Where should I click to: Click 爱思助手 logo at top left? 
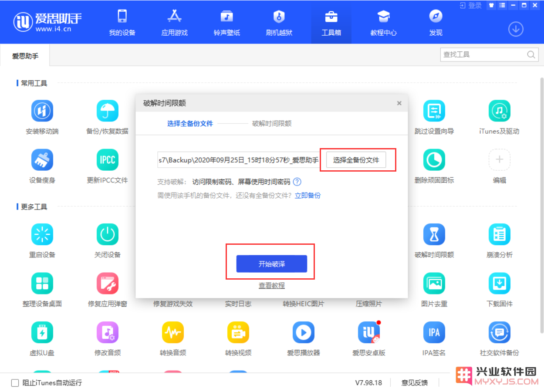(47, 22)
